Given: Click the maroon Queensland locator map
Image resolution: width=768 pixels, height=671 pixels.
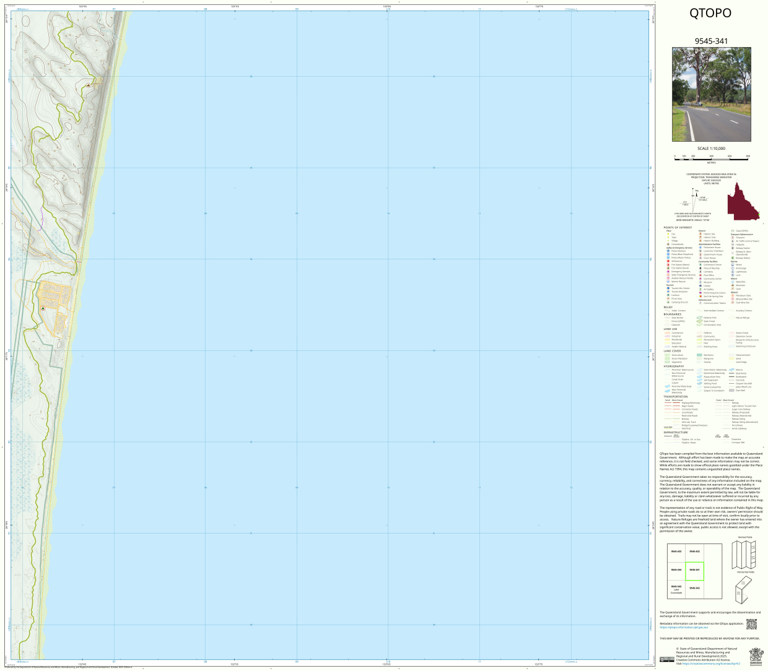Looking at the screenshot, I should [x=743, y=201].
